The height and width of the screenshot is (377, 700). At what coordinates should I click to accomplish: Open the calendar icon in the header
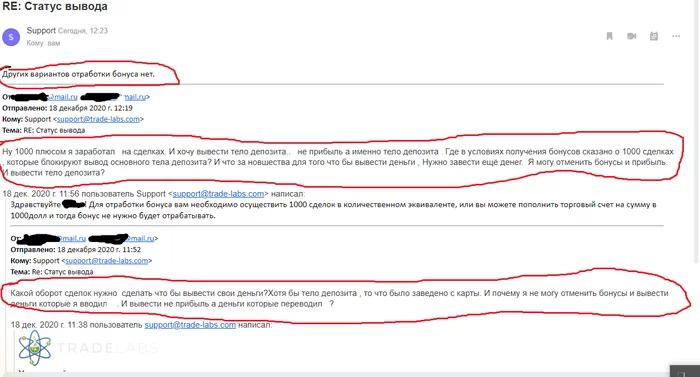coord(654,36)
